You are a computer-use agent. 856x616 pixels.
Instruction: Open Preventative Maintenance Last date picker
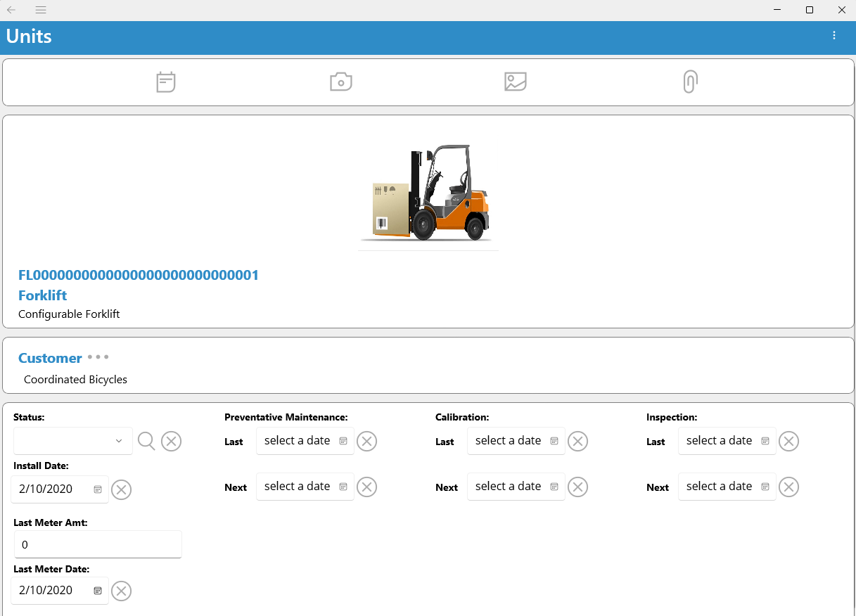coord(305,441)
